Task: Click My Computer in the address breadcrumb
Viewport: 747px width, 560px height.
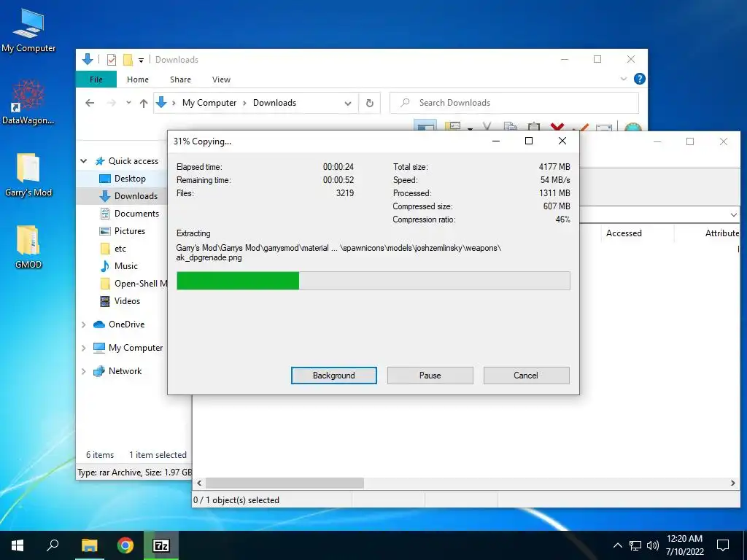Action: pos(209,103)
